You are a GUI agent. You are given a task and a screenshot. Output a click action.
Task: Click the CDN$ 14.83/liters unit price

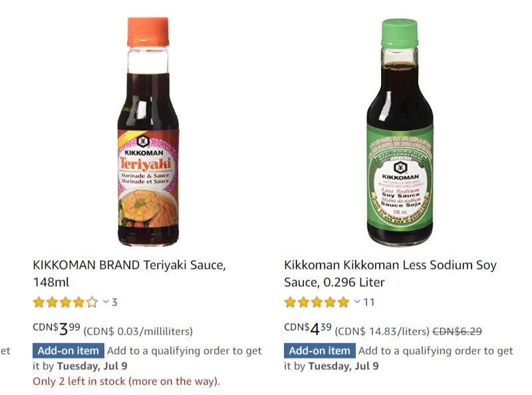(x=382, y=331)
